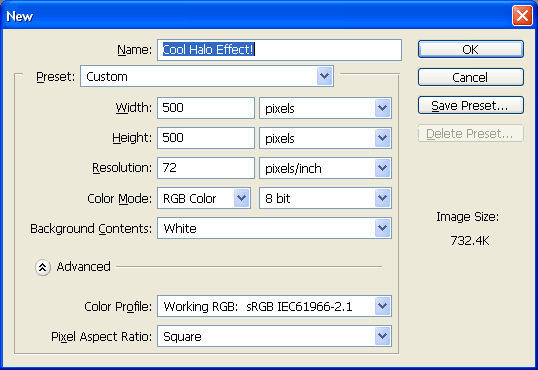Screen dimensions: 538x370
Task: Click the Height value field
Action: (206, 138)
